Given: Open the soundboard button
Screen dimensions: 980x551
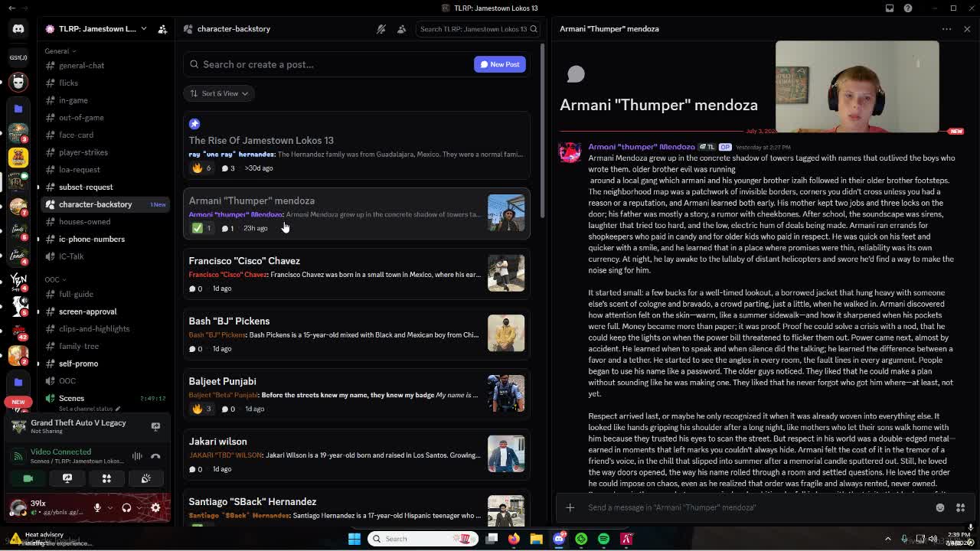Looking at the screenshot, I should click(145, 478).
